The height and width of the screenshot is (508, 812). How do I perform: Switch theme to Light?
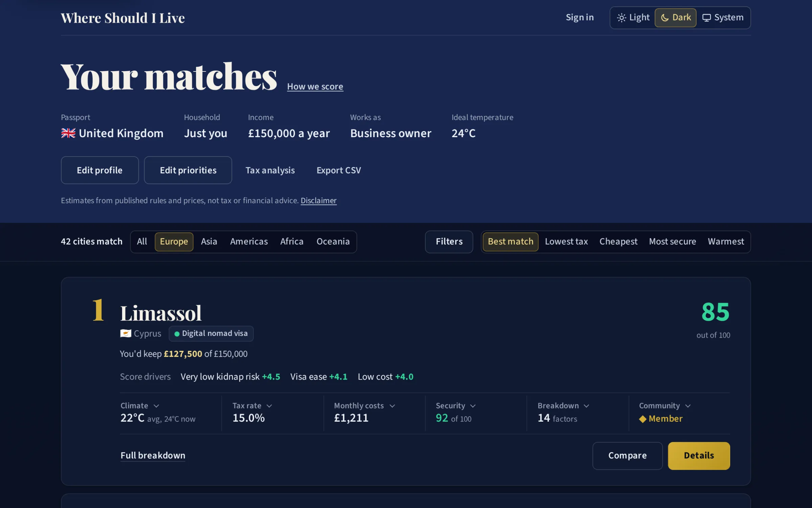tap(633, 18)
